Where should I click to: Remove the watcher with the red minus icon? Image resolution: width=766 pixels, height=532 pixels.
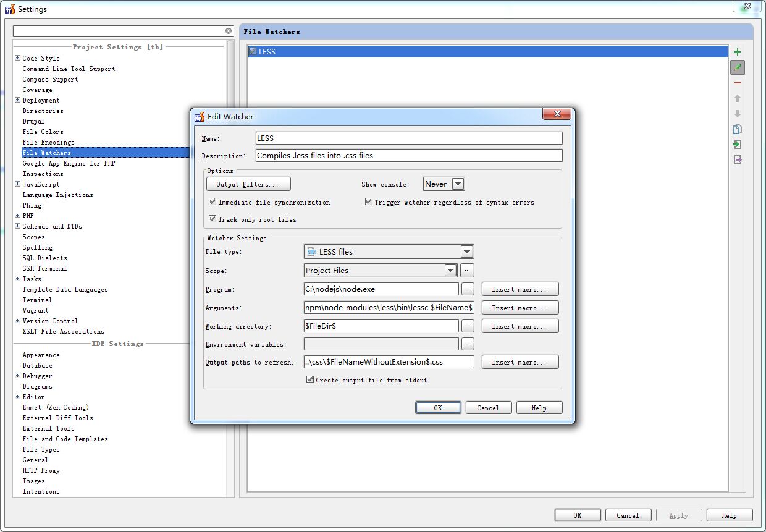738,83
